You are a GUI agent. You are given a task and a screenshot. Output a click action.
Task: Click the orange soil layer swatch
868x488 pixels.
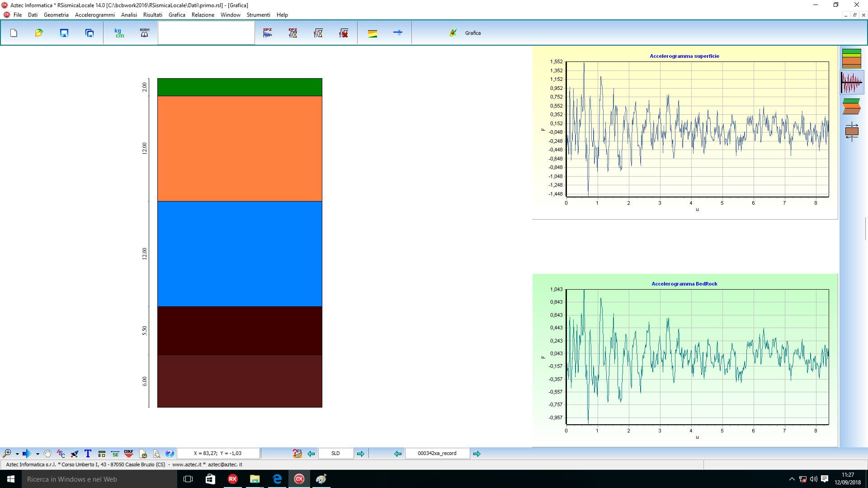click(x=240, y=148)
